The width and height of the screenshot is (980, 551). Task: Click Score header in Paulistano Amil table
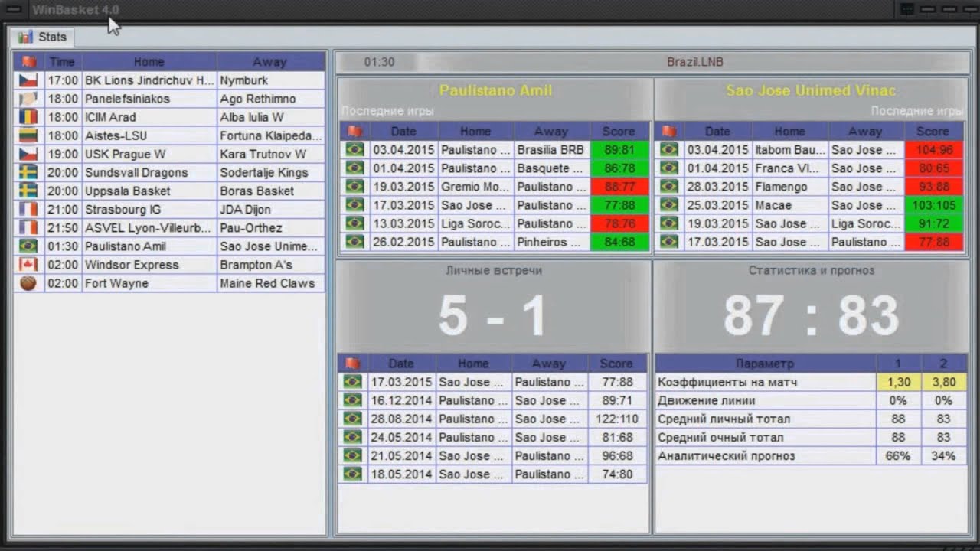coord(619,132)
